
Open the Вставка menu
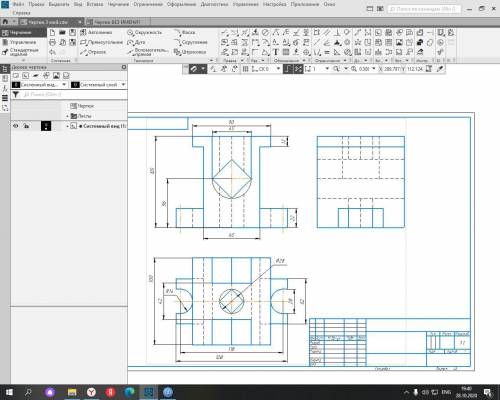click(x=95, y=4)
